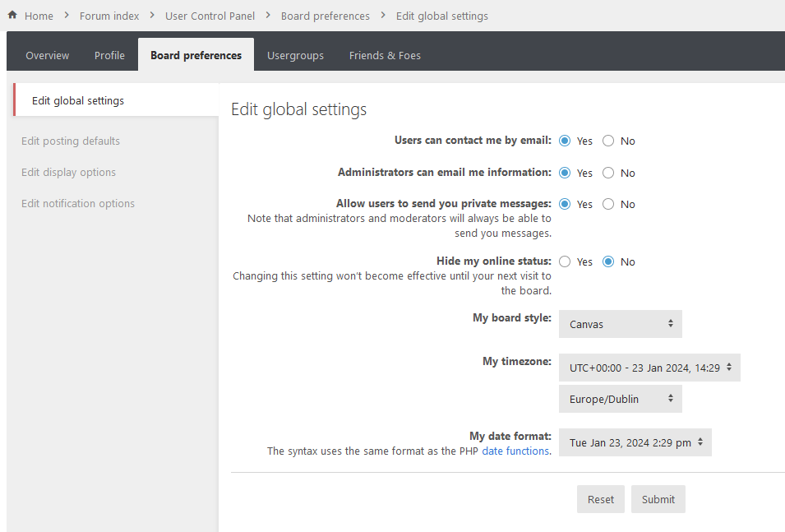Screen dimensions: 785x532
Task: Follow the PHP date functions link
Action: tap(515, 451)
